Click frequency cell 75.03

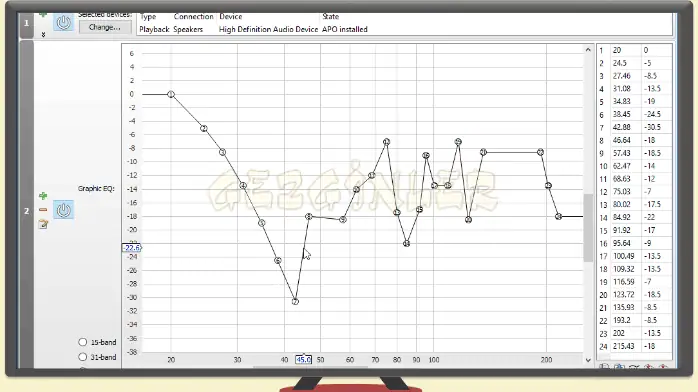[x=626, y=192]
